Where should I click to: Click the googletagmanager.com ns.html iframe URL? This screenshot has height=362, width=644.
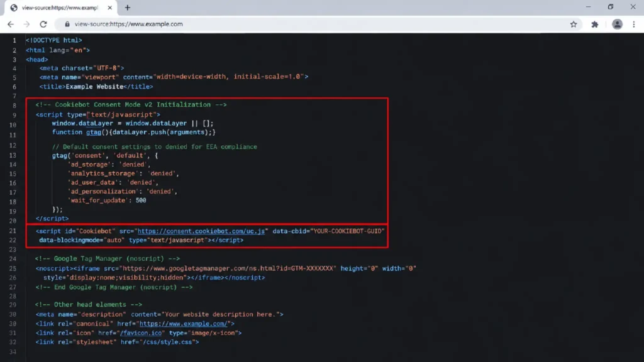click(x=228, y=268)
